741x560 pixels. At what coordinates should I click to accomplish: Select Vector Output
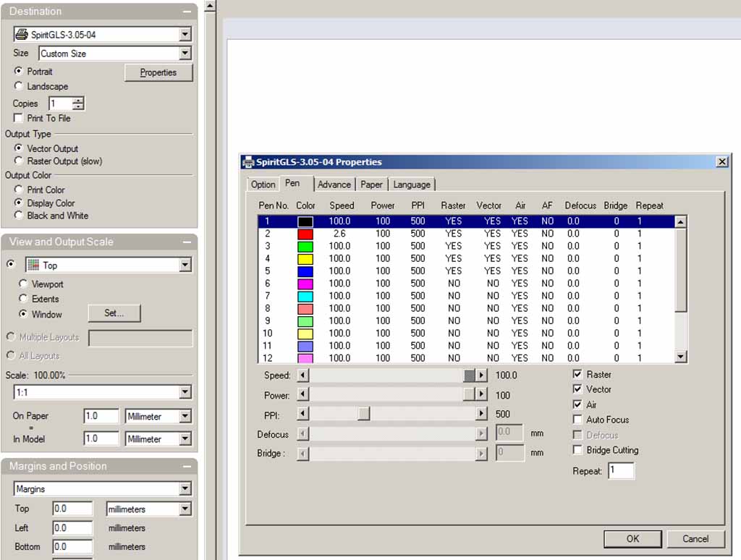(18, 148)
